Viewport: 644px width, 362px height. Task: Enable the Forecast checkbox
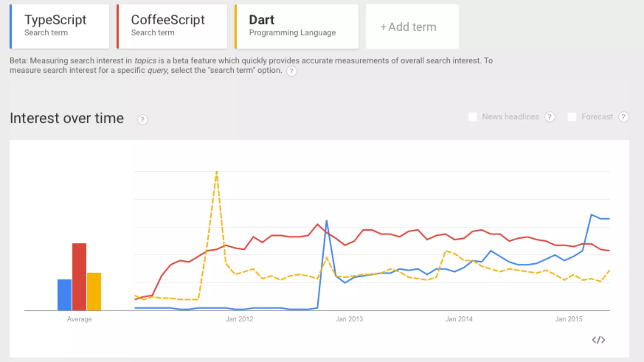click(x=572, y=117)
